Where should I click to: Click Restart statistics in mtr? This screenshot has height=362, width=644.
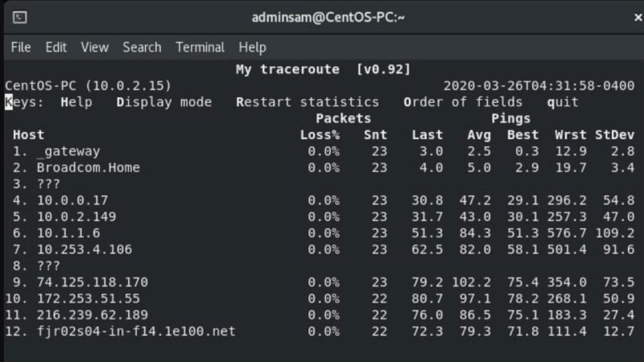[x=308, y=102]
